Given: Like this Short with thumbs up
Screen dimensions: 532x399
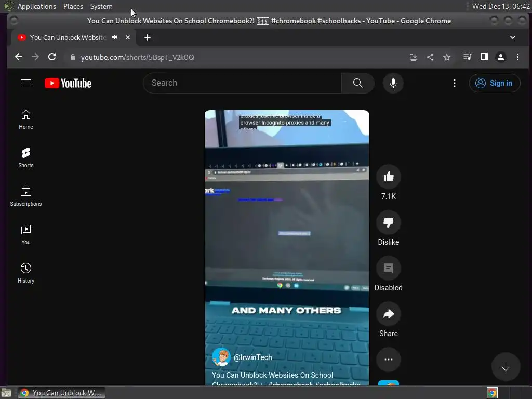Looking at the screenshot, I should (389, 177).
